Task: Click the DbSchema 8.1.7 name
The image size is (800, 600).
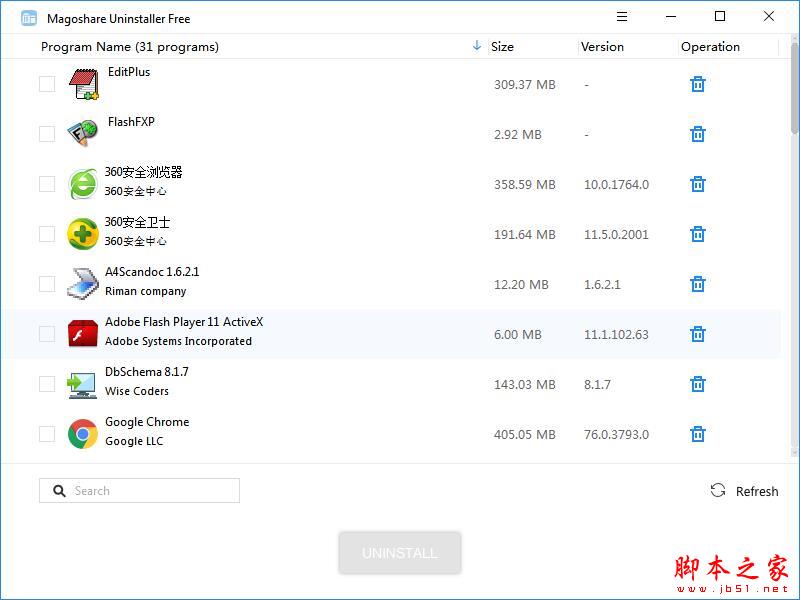Action: 147,372
